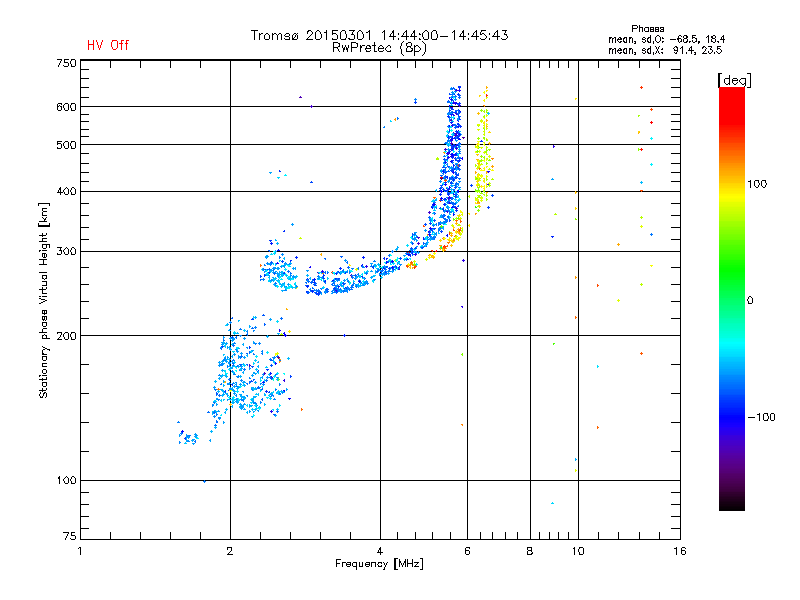Click the y-axis tick label "750"

[66, 63]
